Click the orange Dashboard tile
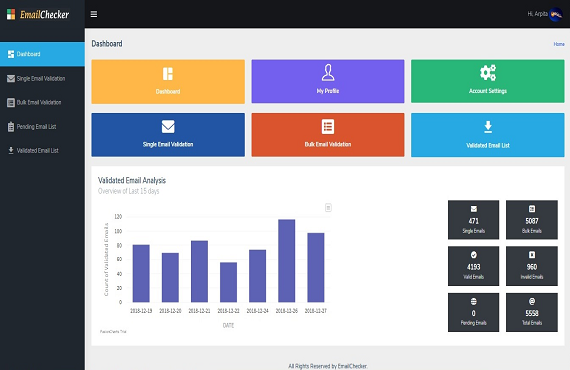The width and height of the screenshot is (570, 370). pyautogui.click(x=168, y=82)
